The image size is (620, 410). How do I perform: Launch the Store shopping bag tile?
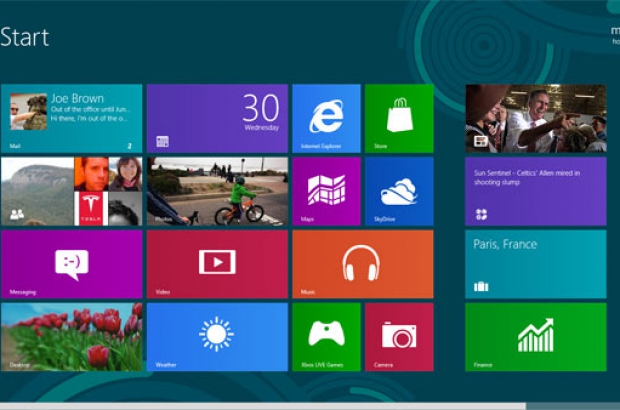point(399,118)
